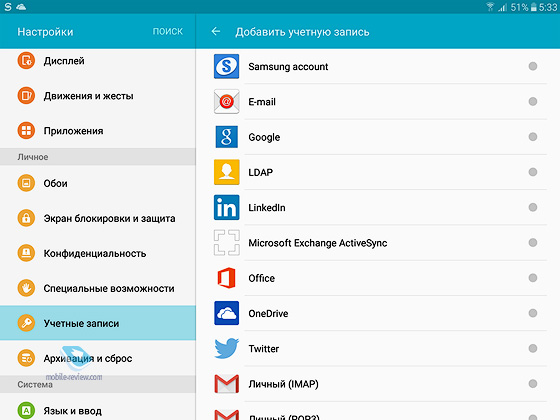Tap the Wi-Fi status bar icon
The image size is (560, 420).
coord(490,6)
